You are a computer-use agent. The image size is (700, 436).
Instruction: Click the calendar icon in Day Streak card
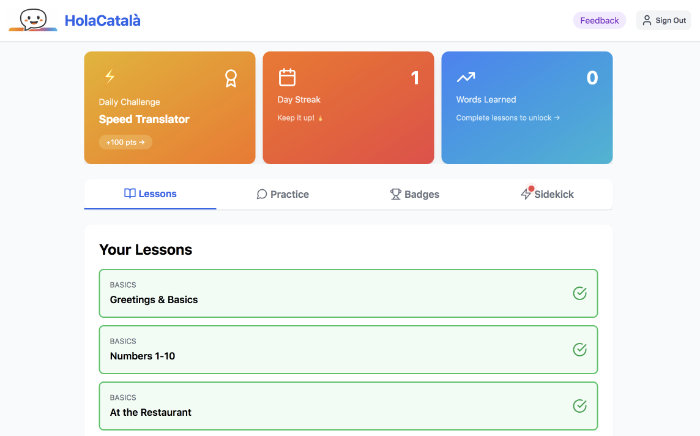pos(287,77)
